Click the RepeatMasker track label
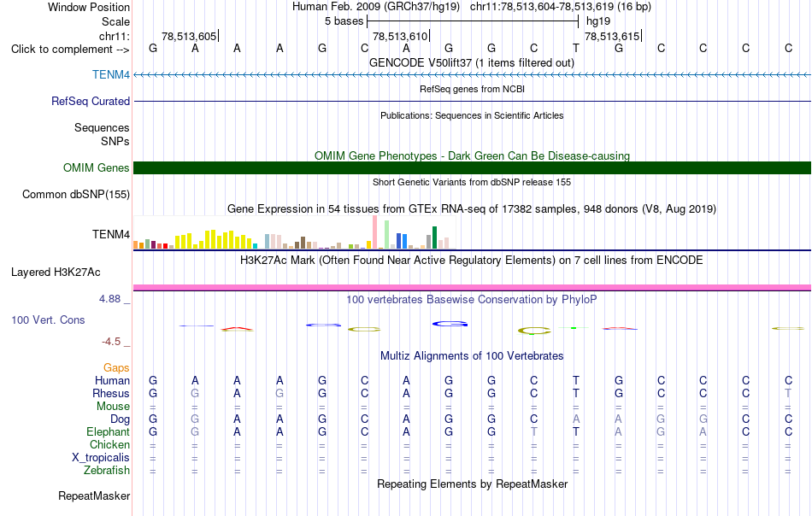Screen dimensions: 812x516 pos(94,495)
